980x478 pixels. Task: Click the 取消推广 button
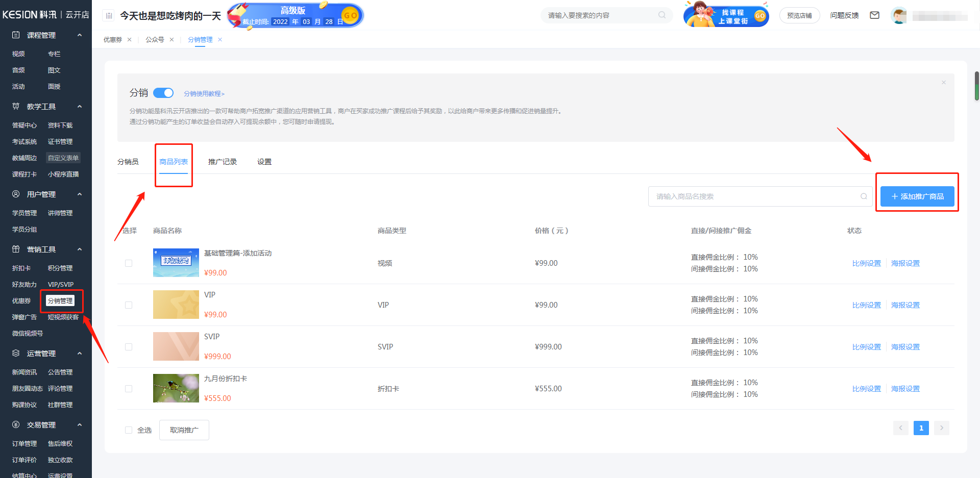coord(184,430)
